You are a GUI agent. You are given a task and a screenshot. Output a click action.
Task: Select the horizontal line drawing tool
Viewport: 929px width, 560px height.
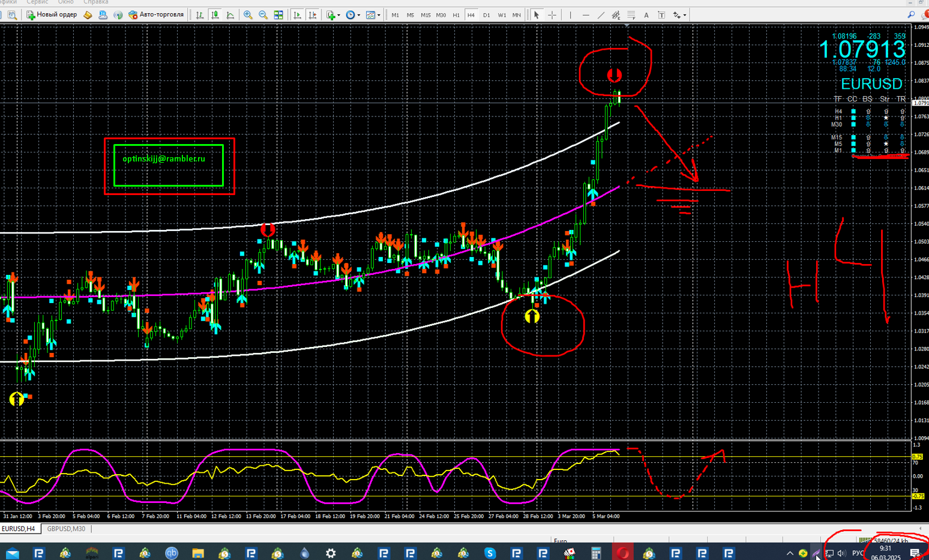click(x=586, y=15)
